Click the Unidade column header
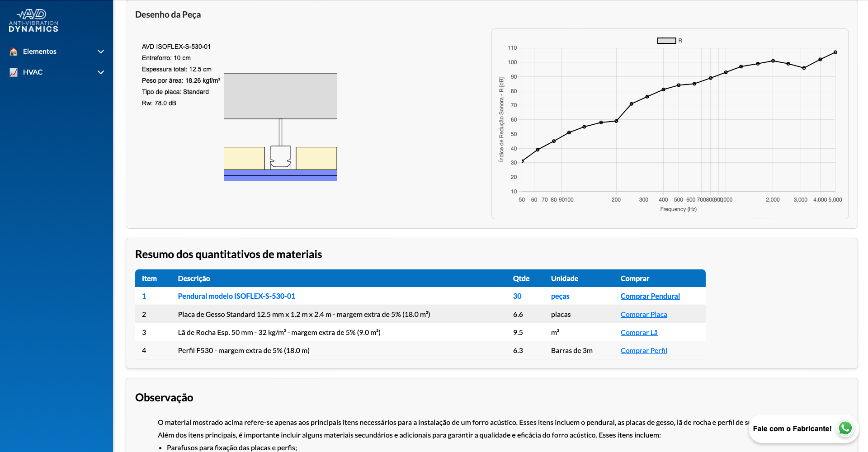Viewport: 868px width, 452px height. 565,278
